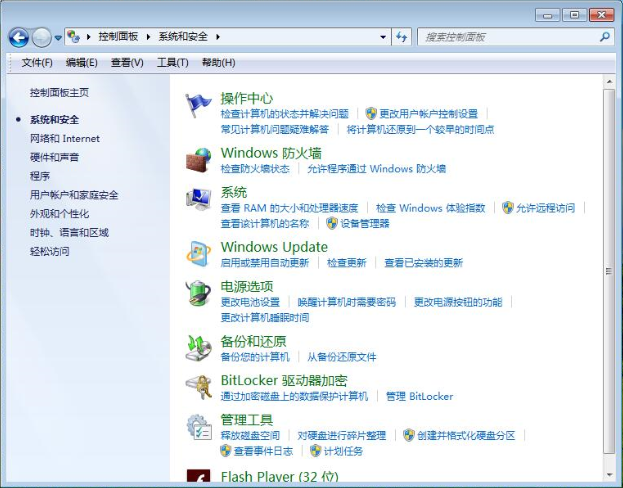This screenshot has height=488, width=623.
Task: Click 从备份还原文件 link
Action: tap(341, 357)
